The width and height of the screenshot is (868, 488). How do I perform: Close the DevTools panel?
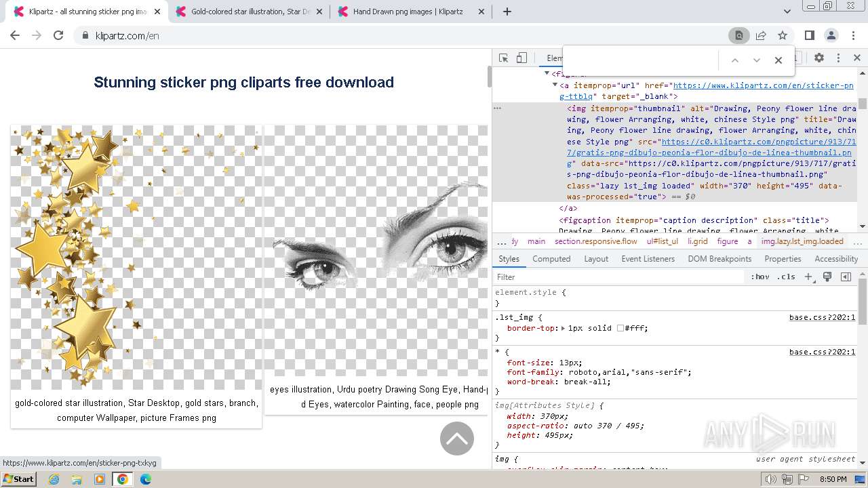click(856, 58)
